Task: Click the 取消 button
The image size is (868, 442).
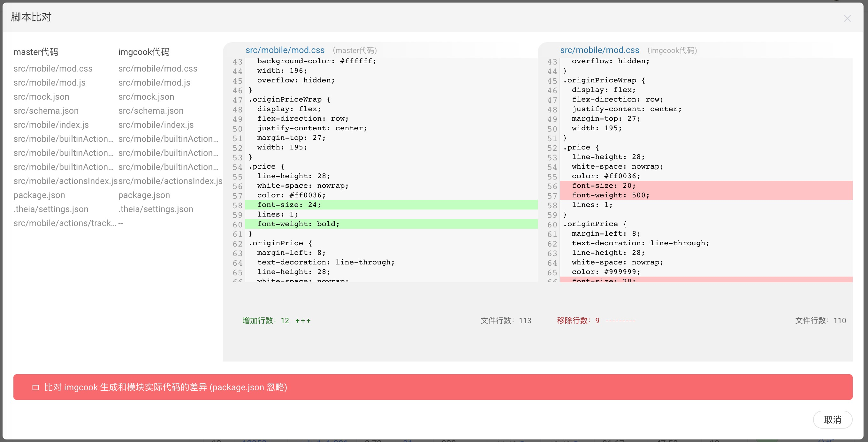Action: [832, 419]
